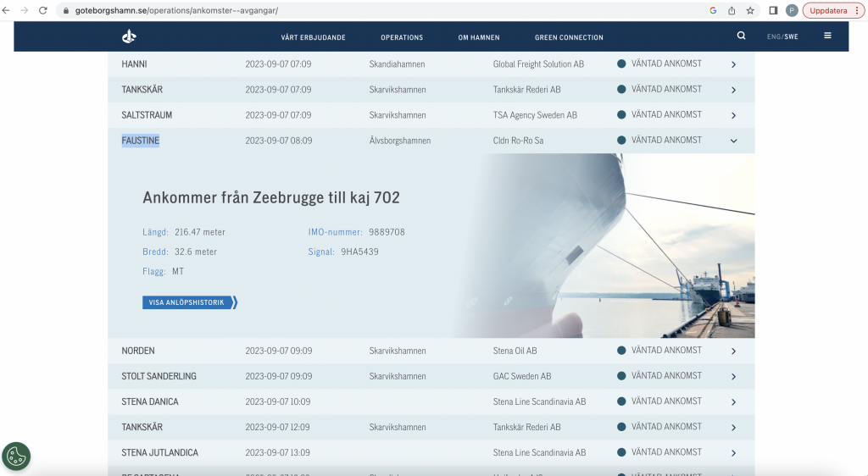Click STENA JUTLANDICA vessel name
This screenshot has height=476, width=868.
[x=160, y=452]
